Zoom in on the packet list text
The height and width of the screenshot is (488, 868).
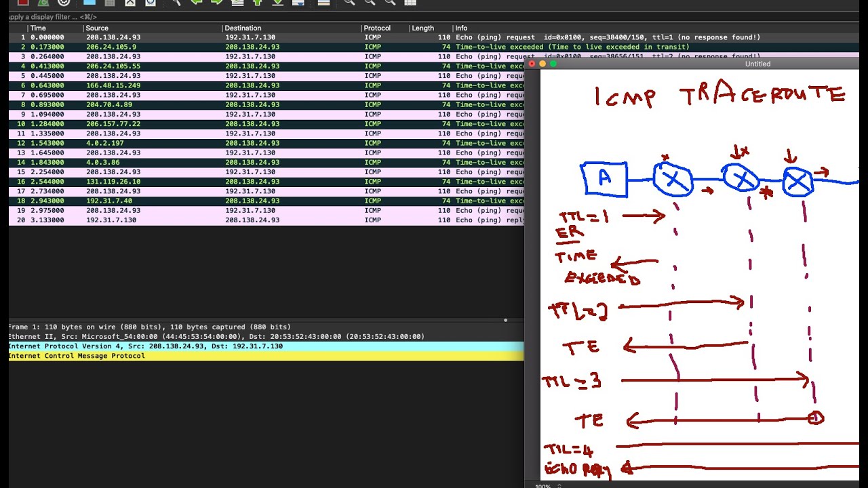tap(350, 3)
